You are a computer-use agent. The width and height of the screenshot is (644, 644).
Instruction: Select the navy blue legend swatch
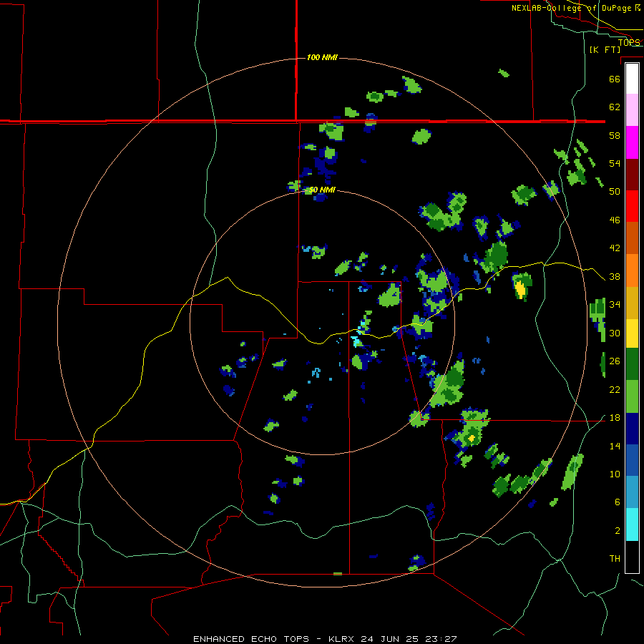(632, 429)
